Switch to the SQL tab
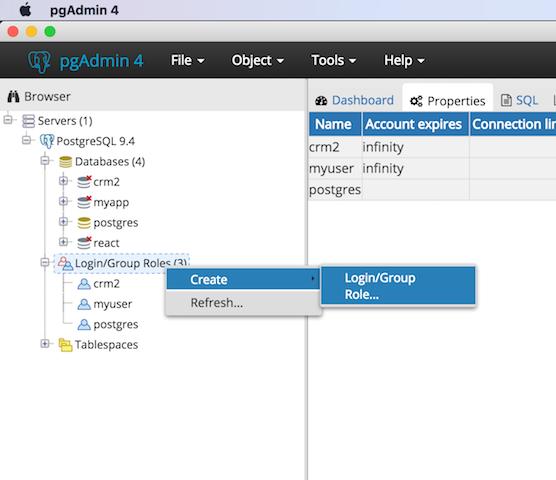Viewport: 556px width, 480px height. point(519,100)
